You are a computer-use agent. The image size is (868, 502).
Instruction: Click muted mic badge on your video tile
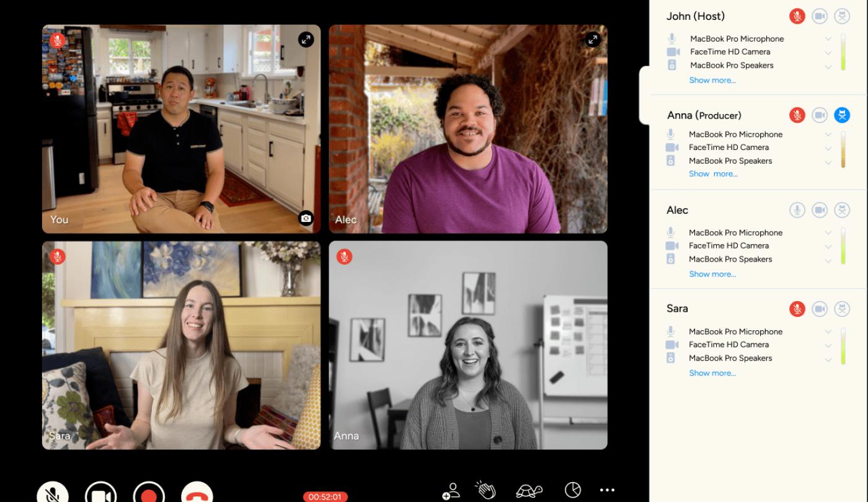(x=58, y=41)
